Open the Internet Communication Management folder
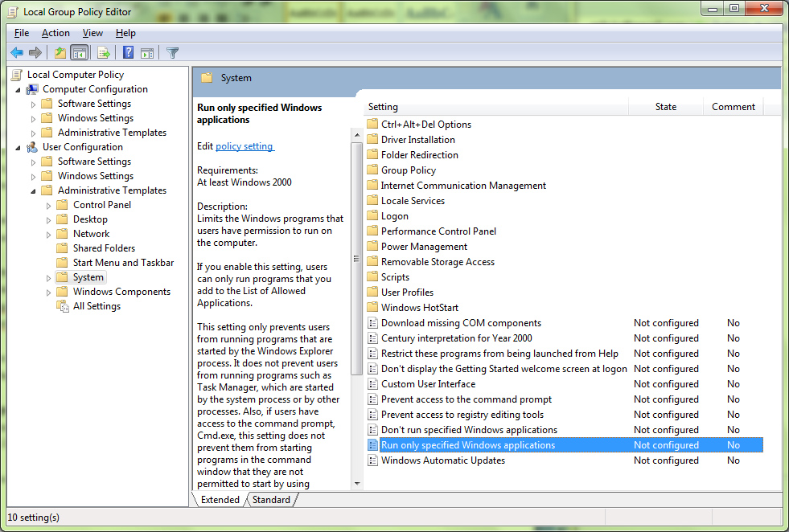The image size is (789, 532). (x=463, y=186)
